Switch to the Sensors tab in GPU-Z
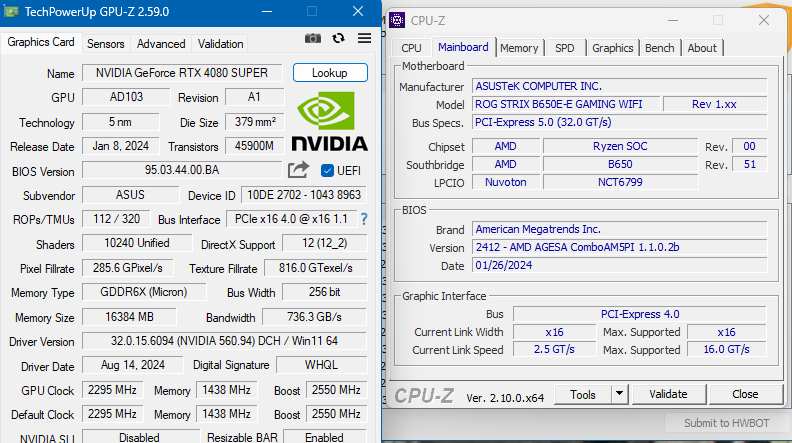This screenshot has width=792, height=443. pyautogui.click(x=106, y=44)
